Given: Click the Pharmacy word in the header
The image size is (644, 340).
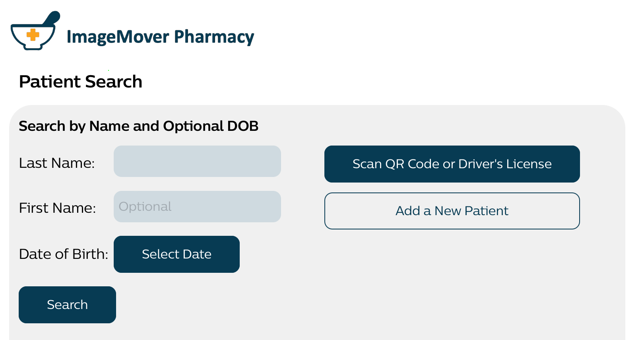Looking at the screenshot, I should (214, 37).
